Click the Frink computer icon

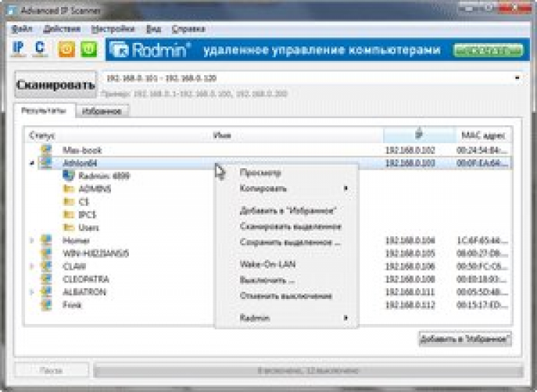(x=47, y=305)
